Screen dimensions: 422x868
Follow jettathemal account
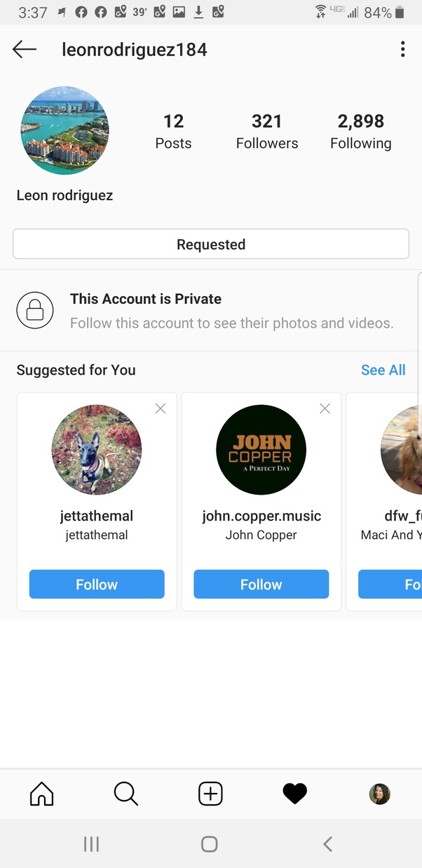(x=96, y=584)
